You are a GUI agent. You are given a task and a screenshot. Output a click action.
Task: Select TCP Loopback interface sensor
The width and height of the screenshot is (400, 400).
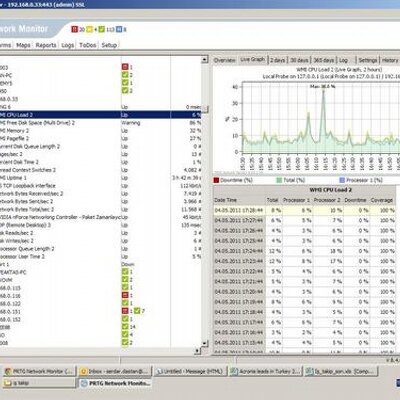click(x=101, y=186)
